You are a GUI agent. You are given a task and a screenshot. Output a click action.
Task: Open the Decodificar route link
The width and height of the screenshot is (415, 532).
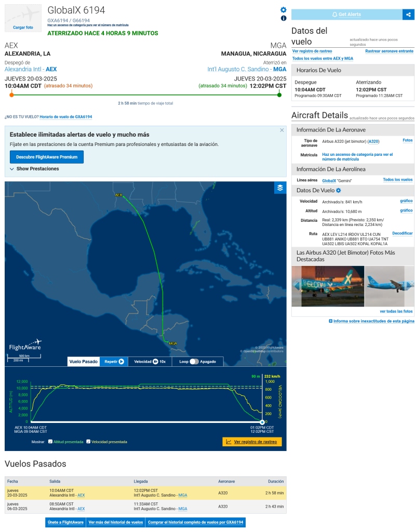coord(402,233)
